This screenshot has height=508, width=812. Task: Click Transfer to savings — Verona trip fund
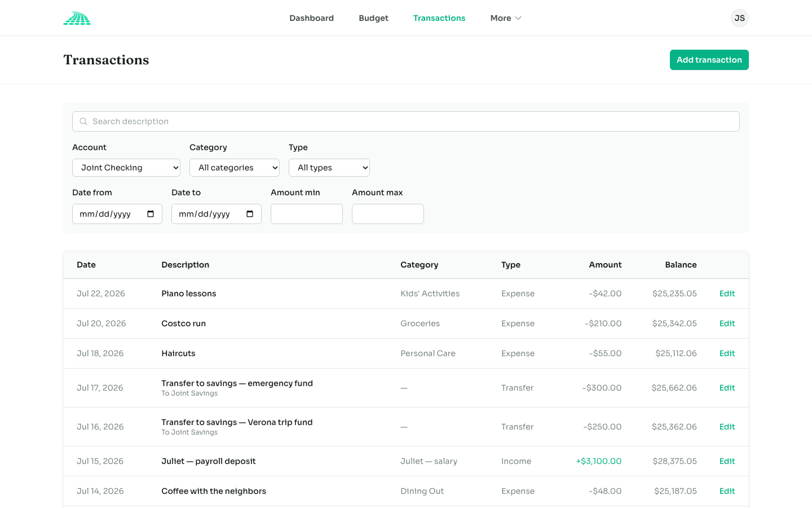click(x=237, y=422)
